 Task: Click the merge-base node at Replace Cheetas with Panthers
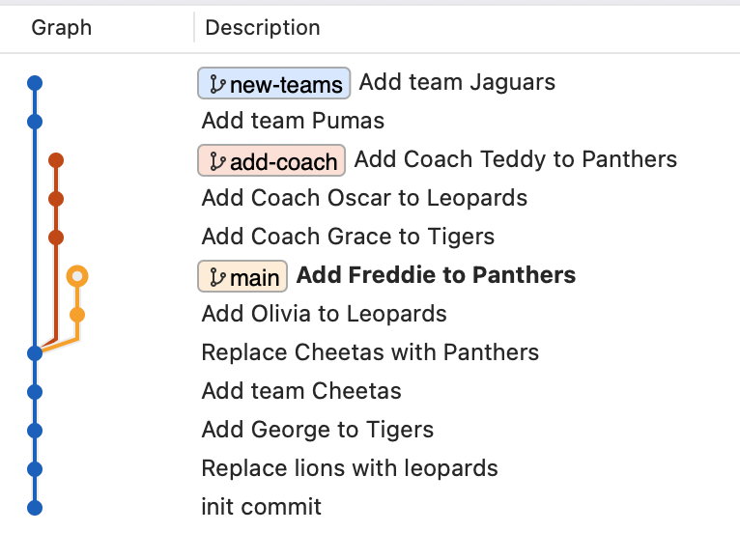[35, 352]
